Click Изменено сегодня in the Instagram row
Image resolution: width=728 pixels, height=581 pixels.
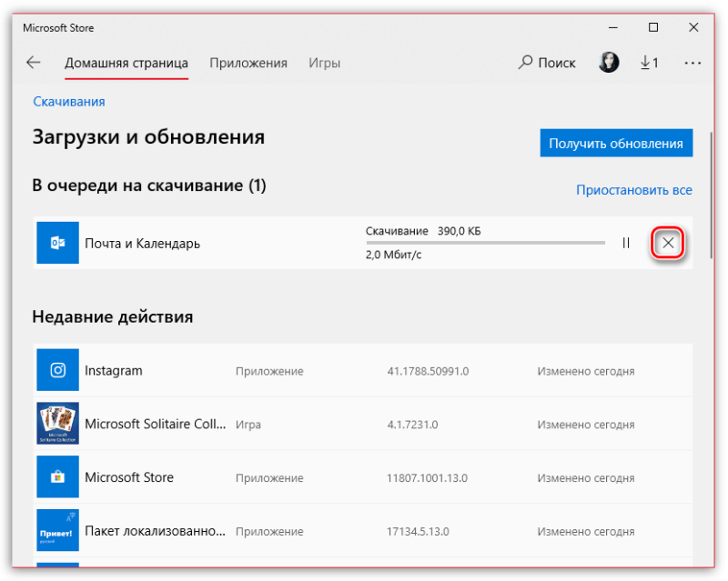point(586,371)
